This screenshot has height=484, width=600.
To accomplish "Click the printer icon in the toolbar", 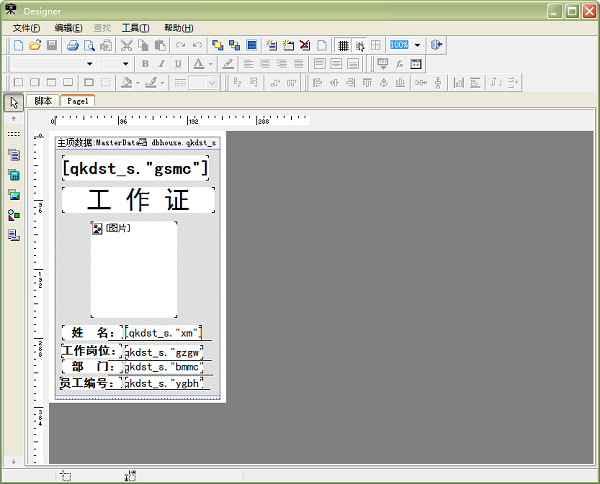I will (x=73, y=45).
